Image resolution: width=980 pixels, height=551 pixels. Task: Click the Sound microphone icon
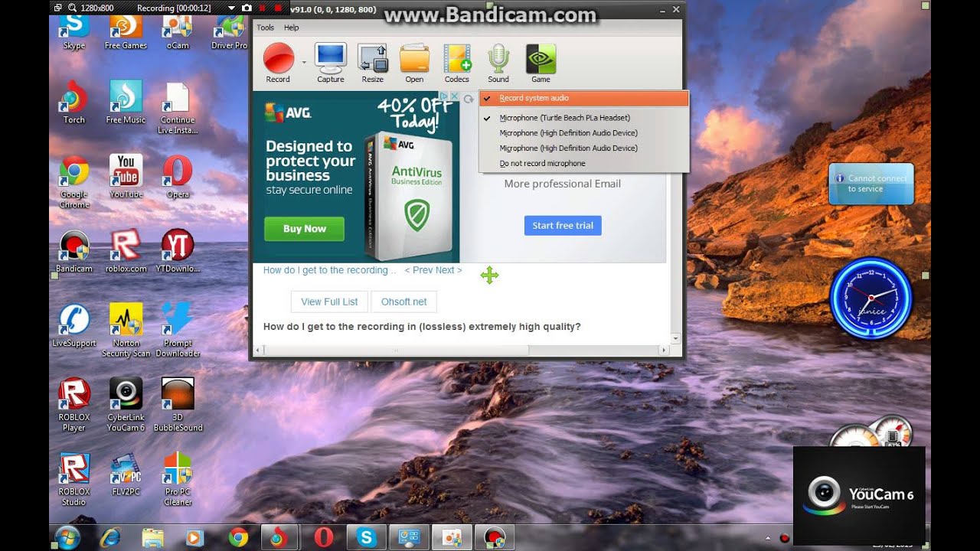pos(498,64)
